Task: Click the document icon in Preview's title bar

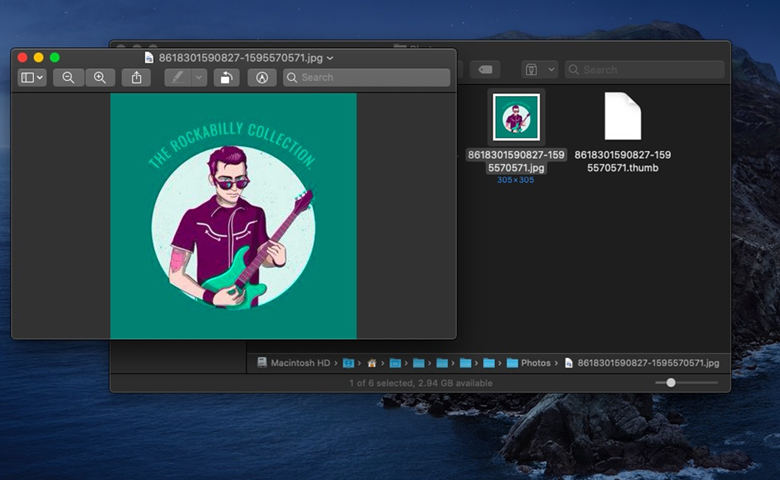Action: pos(149,58)
